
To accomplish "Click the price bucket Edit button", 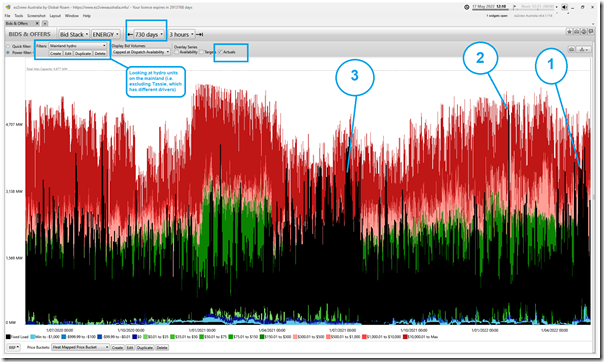I will 130,347.
